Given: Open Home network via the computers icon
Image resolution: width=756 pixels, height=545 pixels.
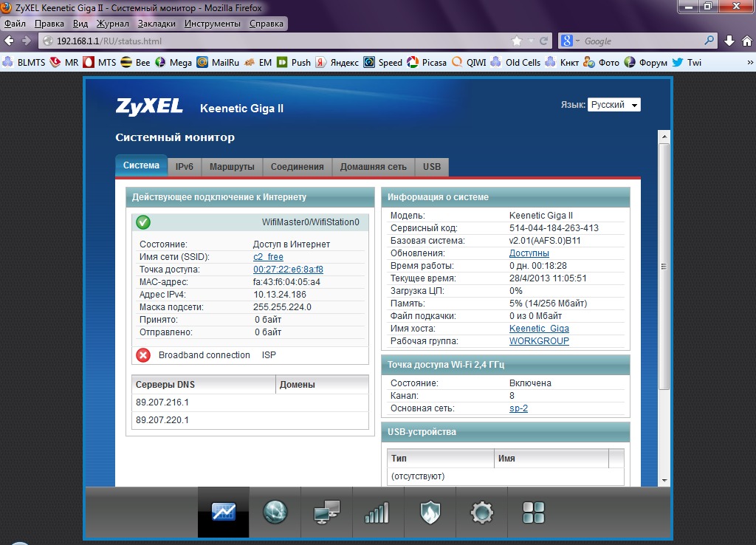Looking at the screenshot, I should pos(326,512).
